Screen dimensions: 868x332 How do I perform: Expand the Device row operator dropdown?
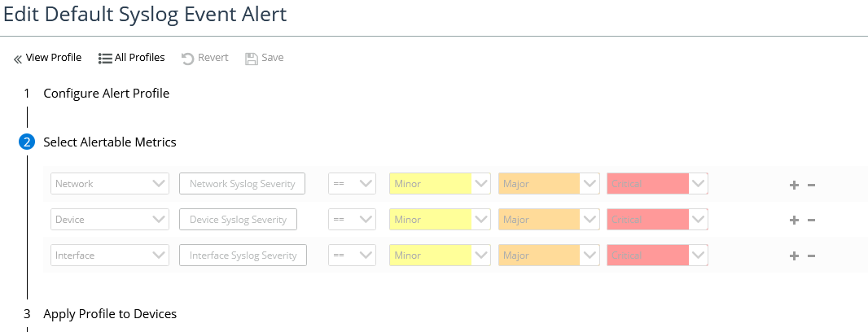click(x=352, y=220)
